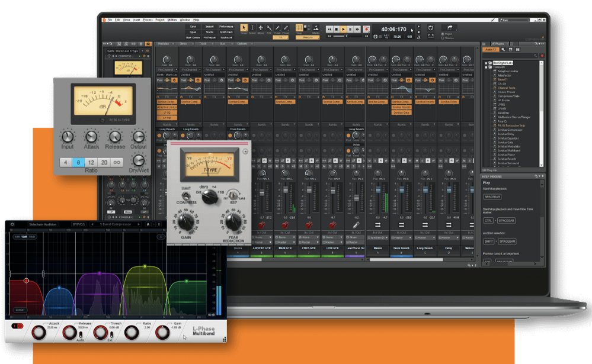
Task: Click the Synth Rack button
Action: point(226,32)
